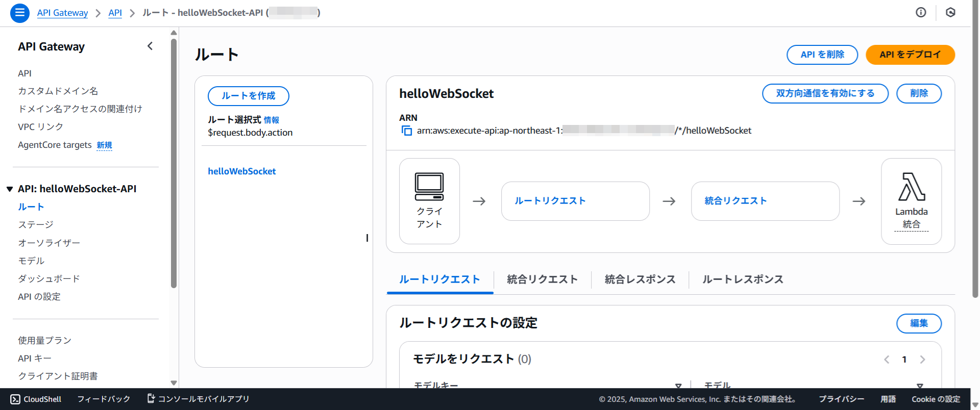Select the helloWebSocket route in list
This screenshot has height=410, width=980.
click(x=241, y=171)
